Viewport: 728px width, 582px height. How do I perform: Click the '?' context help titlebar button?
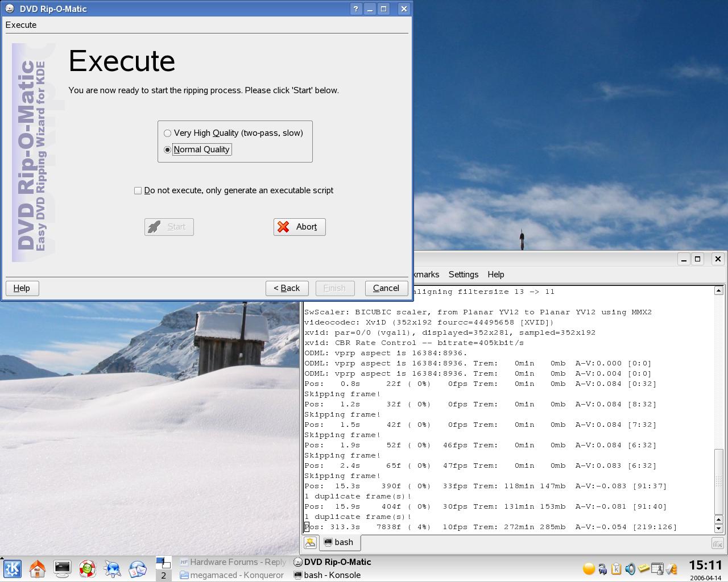[356, 9]
